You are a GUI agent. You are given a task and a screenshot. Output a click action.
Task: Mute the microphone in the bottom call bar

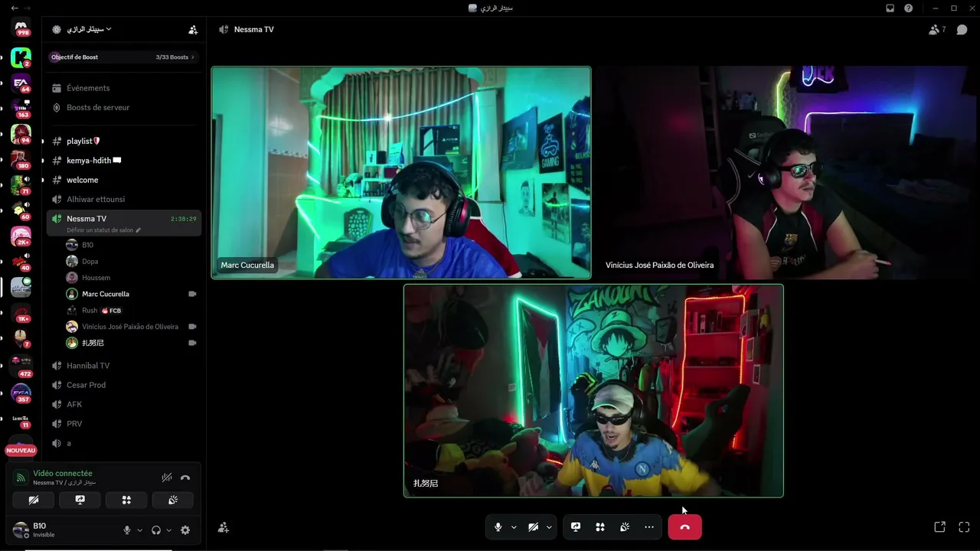[x=498, y=527]
